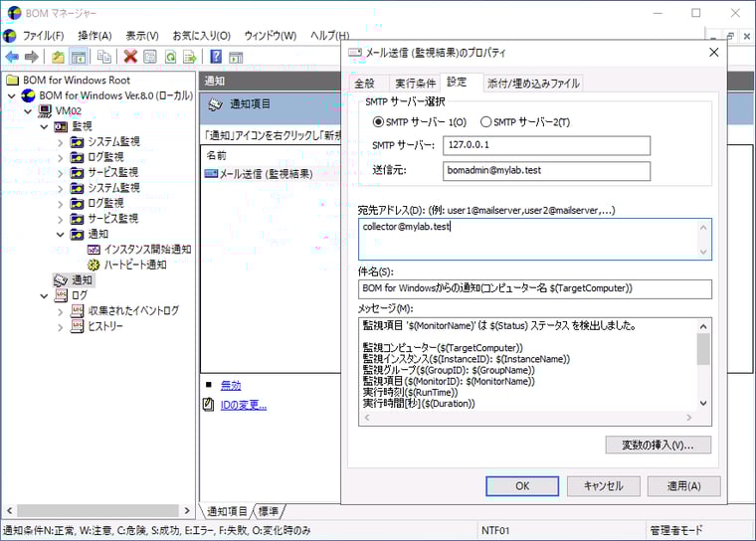The height and width of the screenshot is (541, 756).
Task: Refresh the view with the green arrow icon
Action: click(x=170, y=57)
